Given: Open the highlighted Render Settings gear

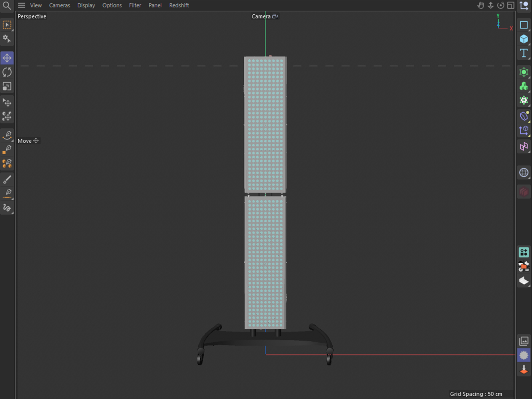Looking at the screenshot, I should [524, 355].
